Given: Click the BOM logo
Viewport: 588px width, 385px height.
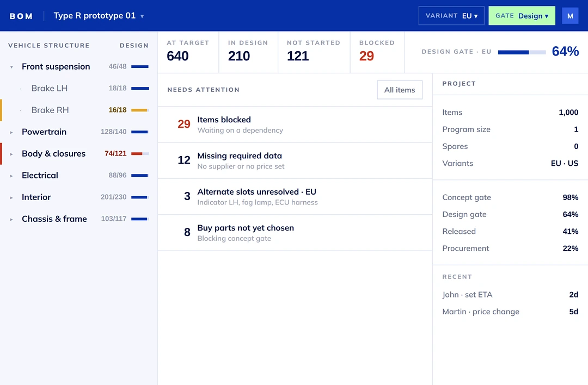Looking at the screenshot, I should [21, 16].
